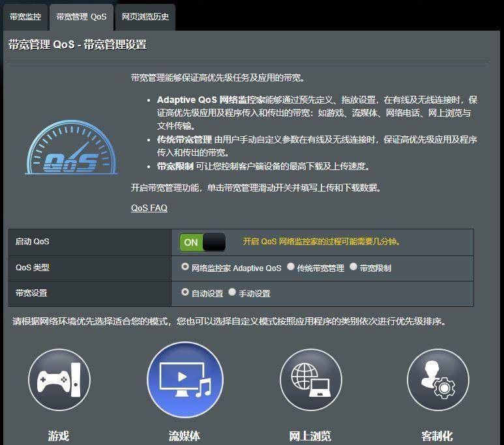Choose 自动设置 bandwidth radio button
Viewport: 504px width, 445px height.
185,292
